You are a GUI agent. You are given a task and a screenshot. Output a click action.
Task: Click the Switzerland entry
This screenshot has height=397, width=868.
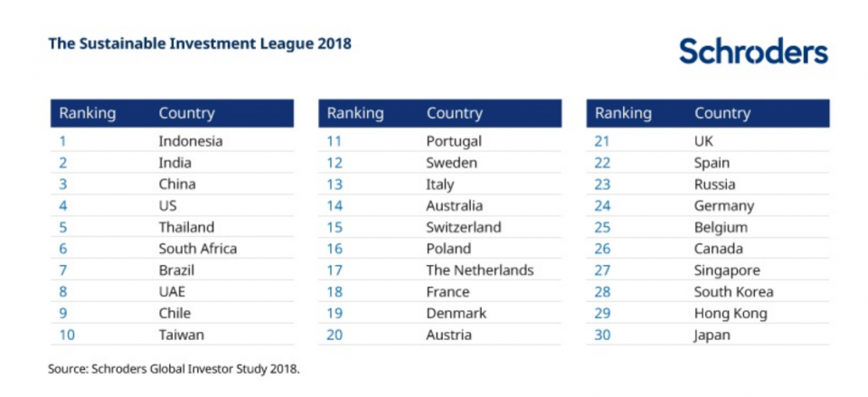pyautogui.click(x=463, y=227)
